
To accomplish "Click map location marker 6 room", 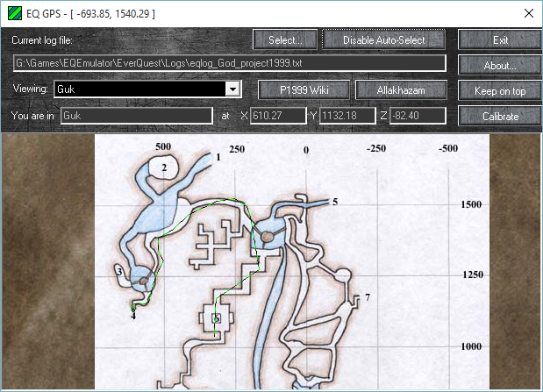I will click(x=216, y=318).
